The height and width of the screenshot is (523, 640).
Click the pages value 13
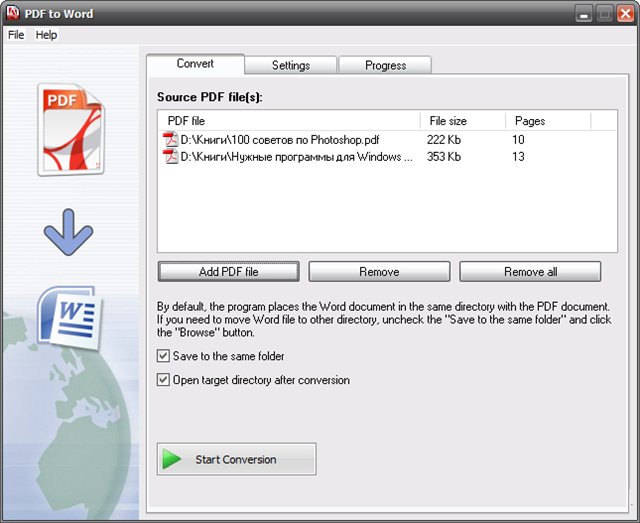tap(518, 157)
